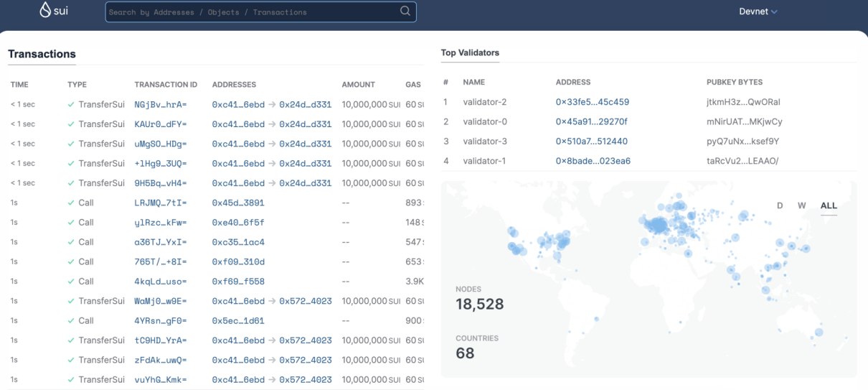Image resolution: width=868 pixels, height=390 pixels.
Task: Switch the node map to W view
Action: [801, 205]
